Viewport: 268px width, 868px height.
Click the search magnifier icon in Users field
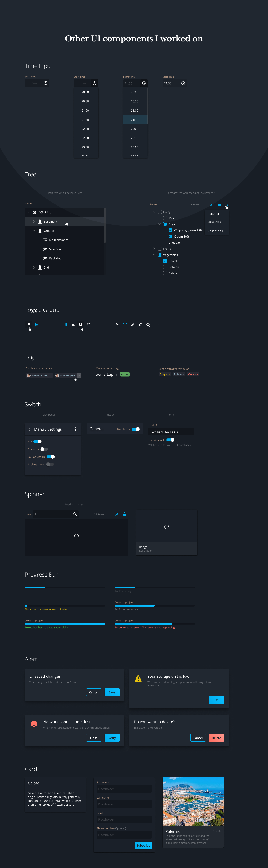coord(75,514)
